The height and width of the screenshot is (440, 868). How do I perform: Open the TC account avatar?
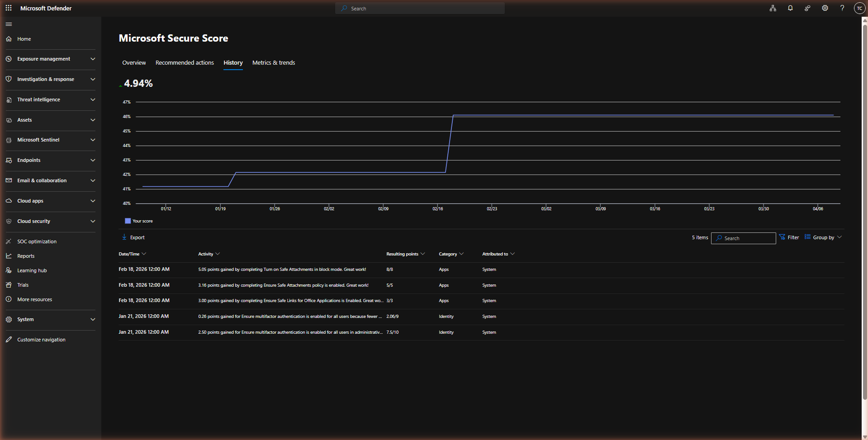(859, 8)
